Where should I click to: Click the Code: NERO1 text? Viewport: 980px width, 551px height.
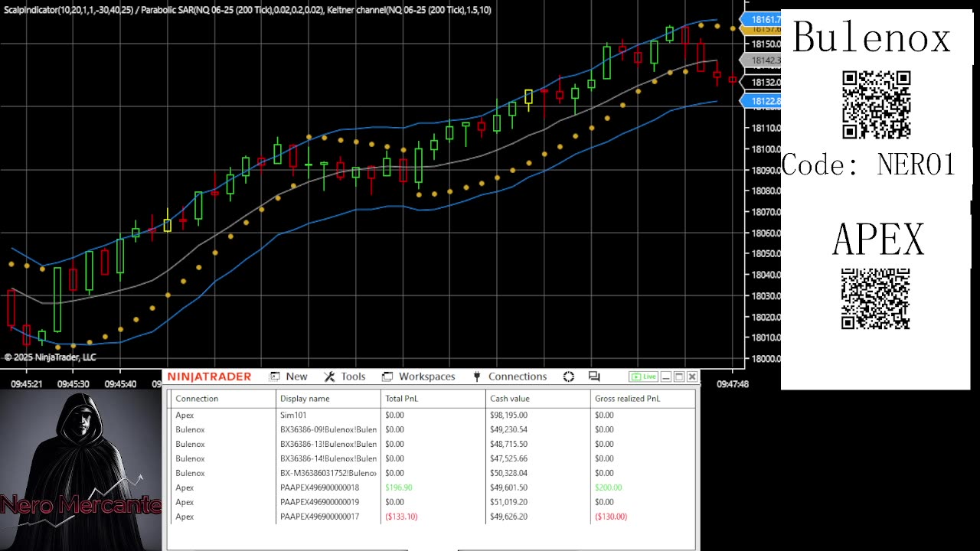point(869,165)
